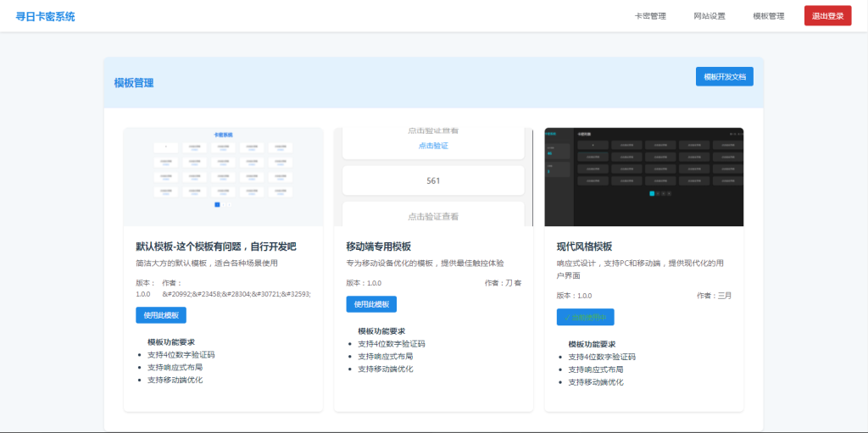The image size is (868, 433).
Task: Click 支持4位数字验证码 in 默认模板 card
Action: pos(181,355)
